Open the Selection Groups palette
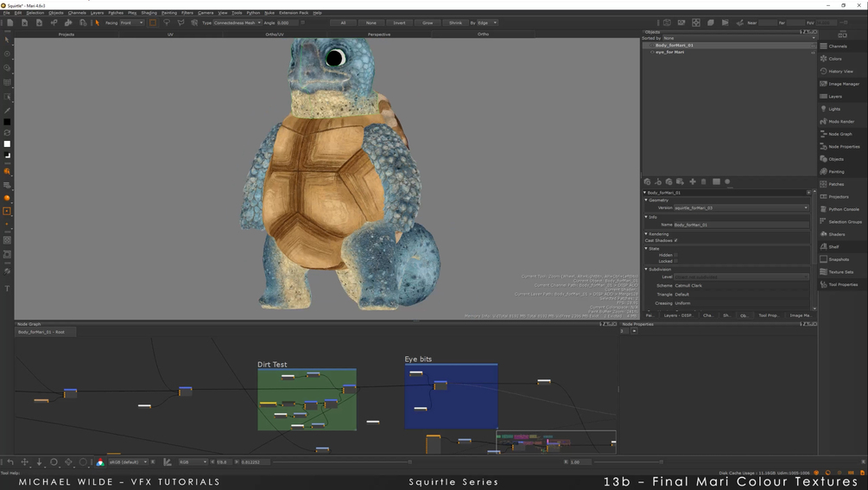 pos(844,221)
